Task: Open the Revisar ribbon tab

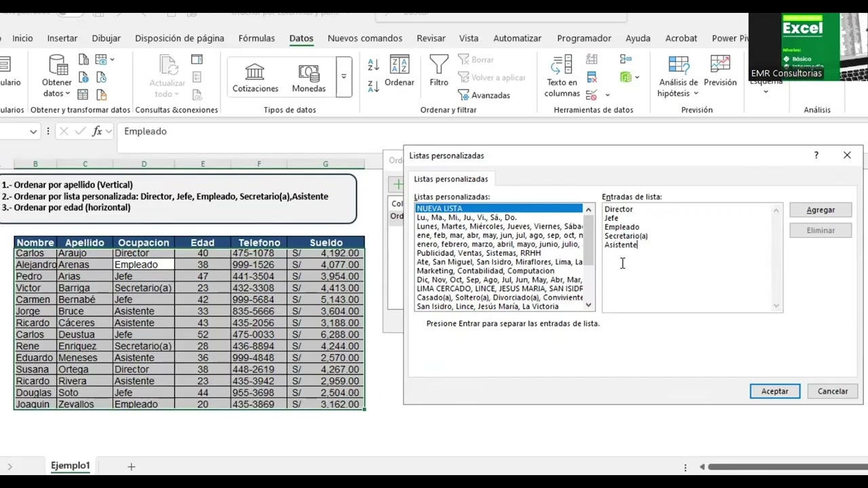Action: (431, 39)
